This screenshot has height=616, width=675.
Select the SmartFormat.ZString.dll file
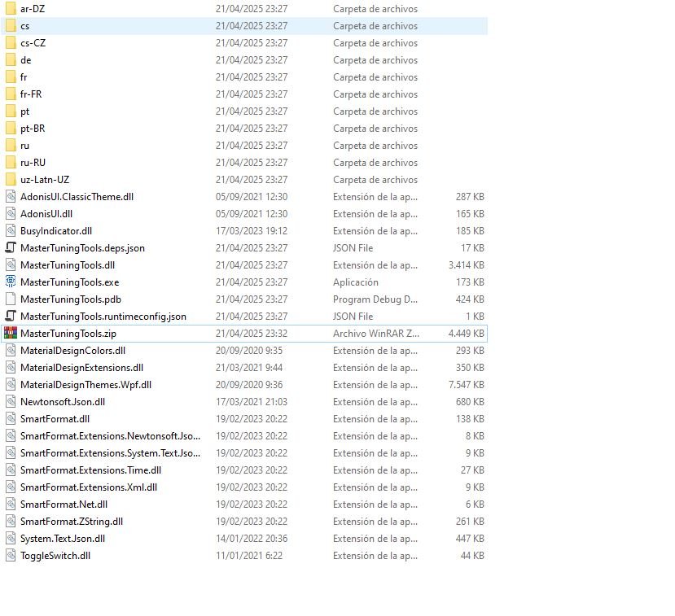pos(72,522)
